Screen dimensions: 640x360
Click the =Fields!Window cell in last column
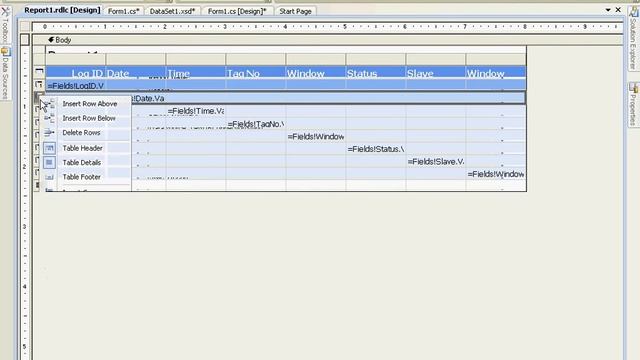pyautogui.click(x=496, y=174)
